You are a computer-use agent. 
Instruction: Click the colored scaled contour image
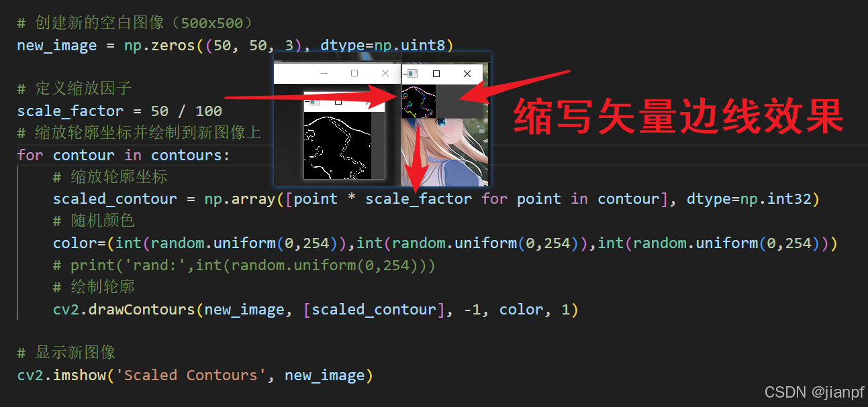(419, 102)
